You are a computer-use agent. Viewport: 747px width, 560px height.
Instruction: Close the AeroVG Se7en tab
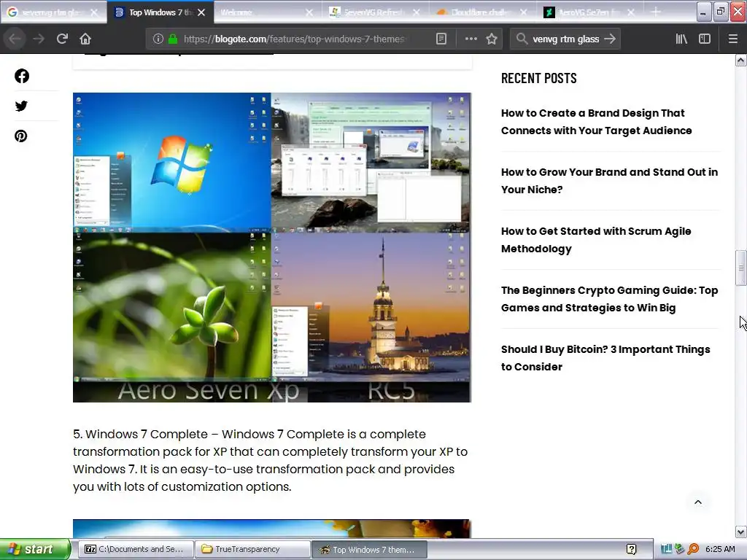tap(631, 12)
